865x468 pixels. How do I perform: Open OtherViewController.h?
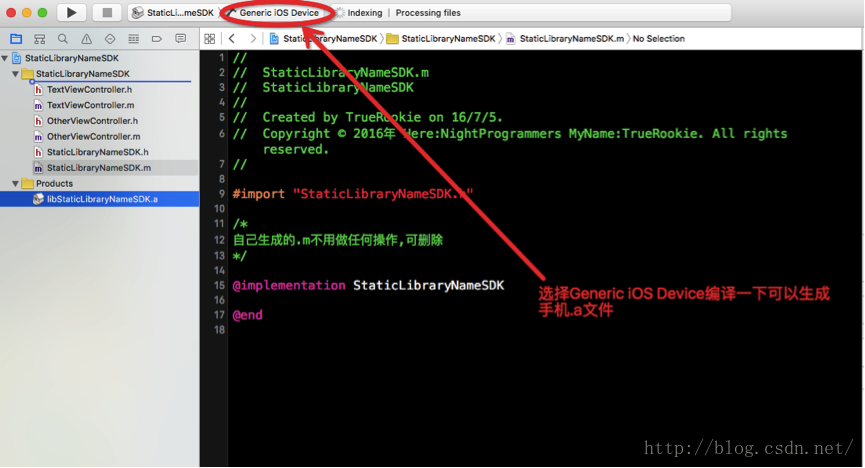pyautogui.click(x=92, y=120)
